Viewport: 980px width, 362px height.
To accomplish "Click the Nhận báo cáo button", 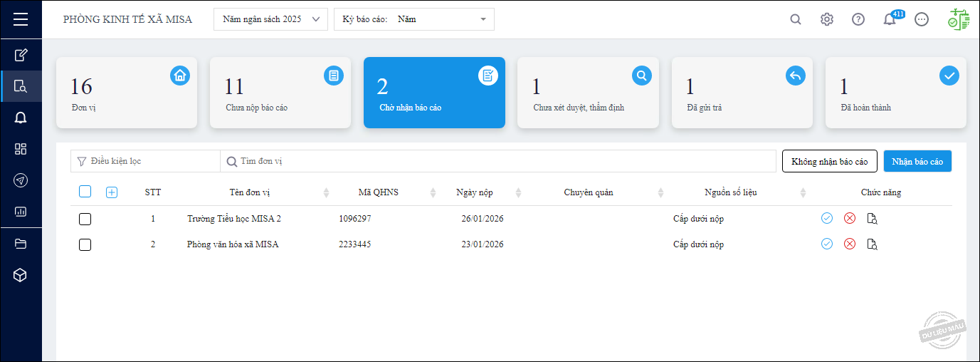I will [917, 161].
